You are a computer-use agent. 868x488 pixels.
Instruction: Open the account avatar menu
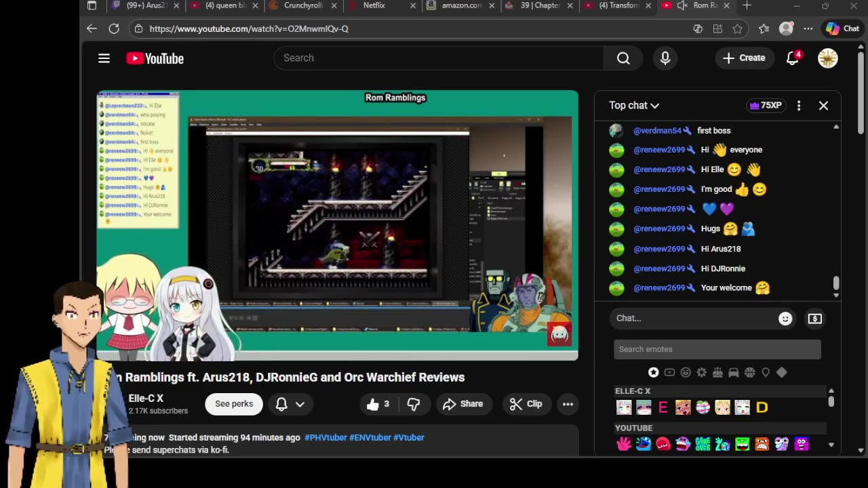click(x=827, y=58)
